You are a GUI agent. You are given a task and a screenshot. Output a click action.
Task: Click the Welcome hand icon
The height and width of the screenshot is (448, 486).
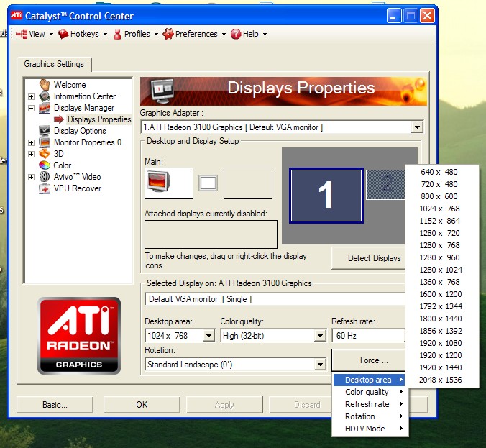pyautogui.click(x=45, y=85)
